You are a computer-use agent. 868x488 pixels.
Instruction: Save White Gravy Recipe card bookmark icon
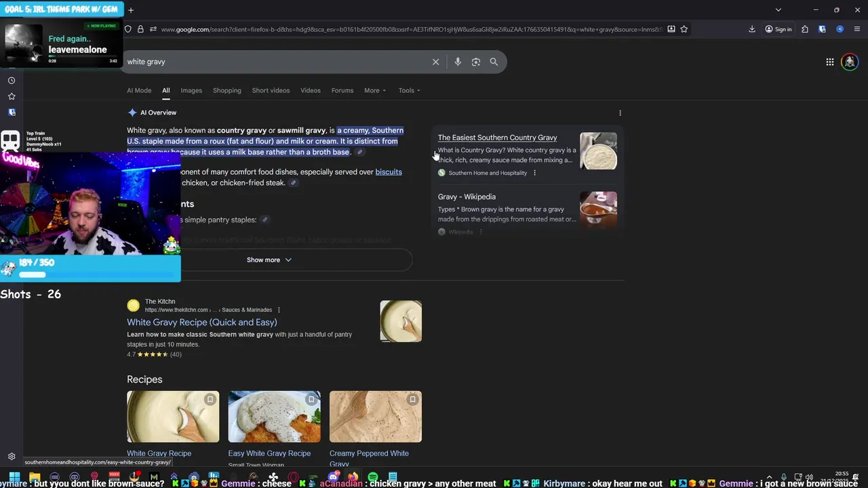[x=210, y=400]
